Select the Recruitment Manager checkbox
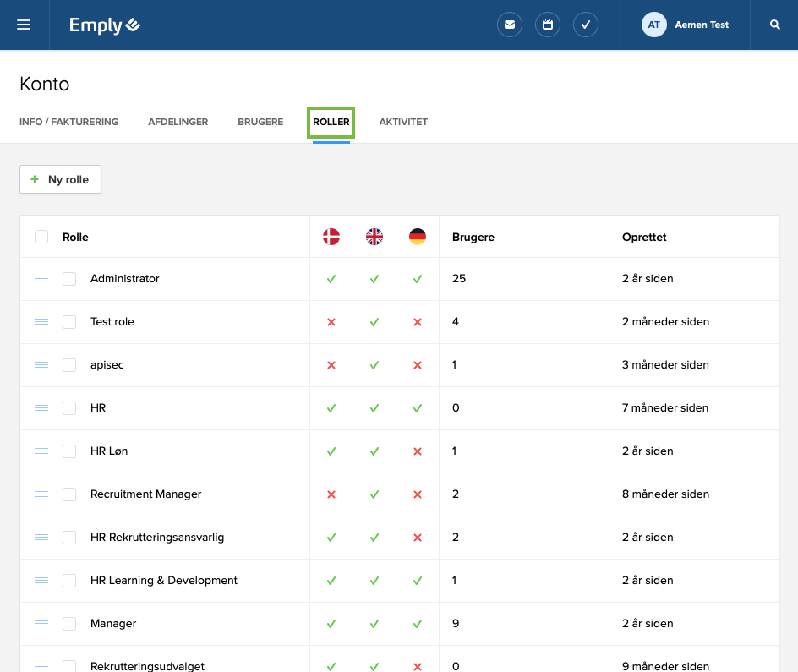The width and height of the screenshot is (798, 672). [70, 494]
